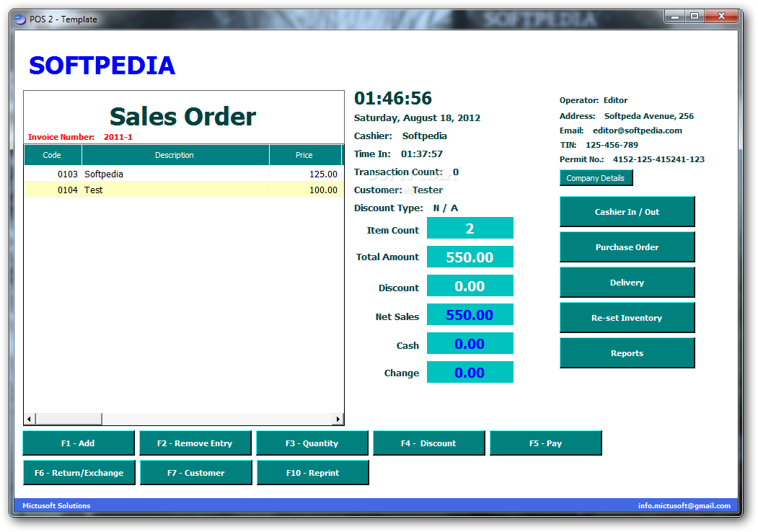Viewport: 758px width, 532px height.
Task: Apply discount via F4 button
Action: tap(429, 443)
